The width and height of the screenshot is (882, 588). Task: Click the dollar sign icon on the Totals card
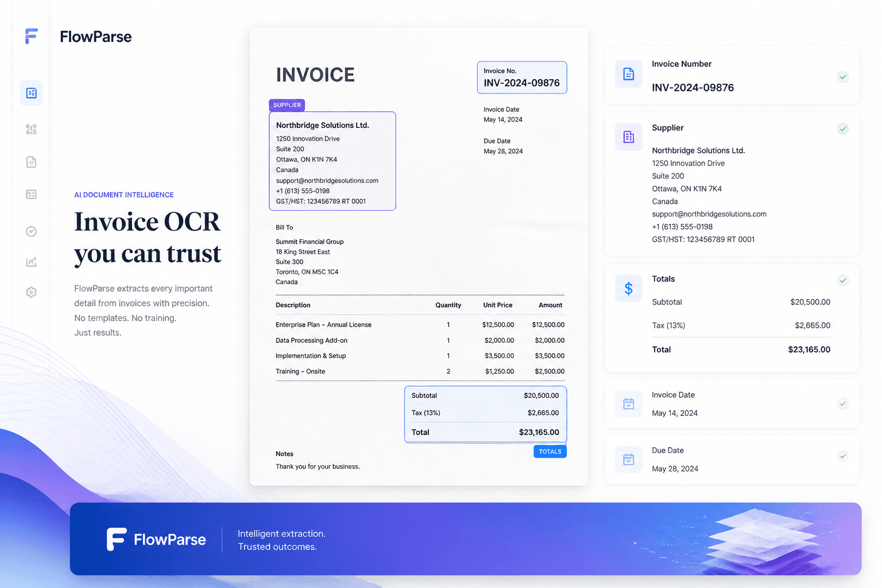point(629,288)
